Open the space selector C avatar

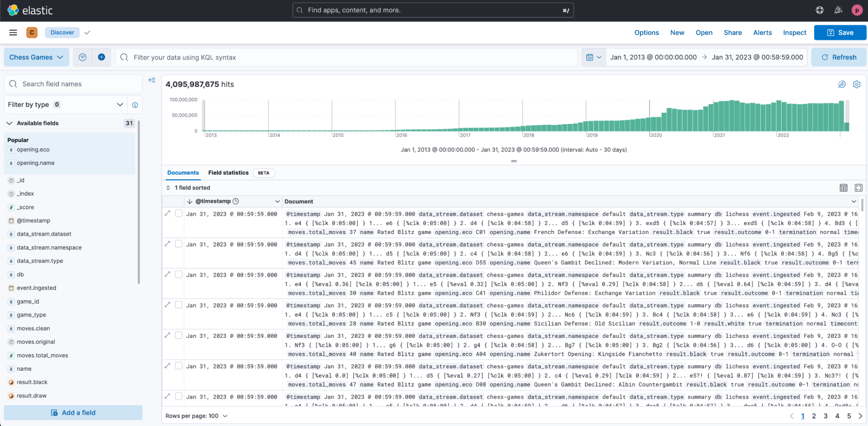point(32,33)
